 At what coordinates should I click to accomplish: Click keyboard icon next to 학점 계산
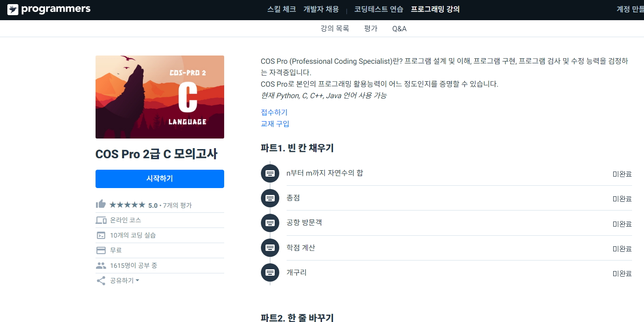(270, 248)
